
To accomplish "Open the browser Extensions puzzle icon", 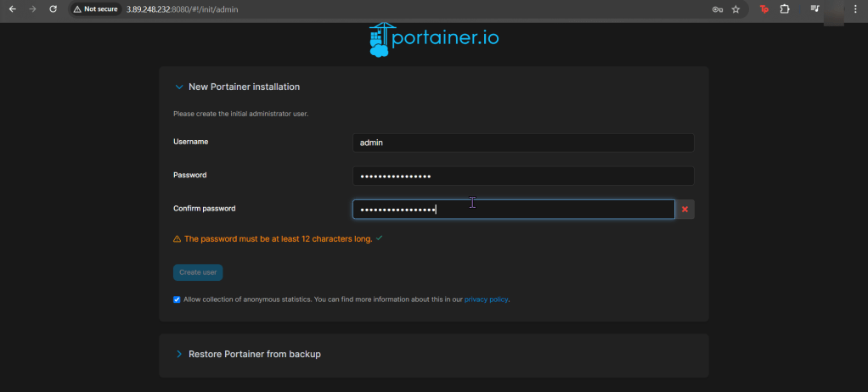I will point(785,9).
